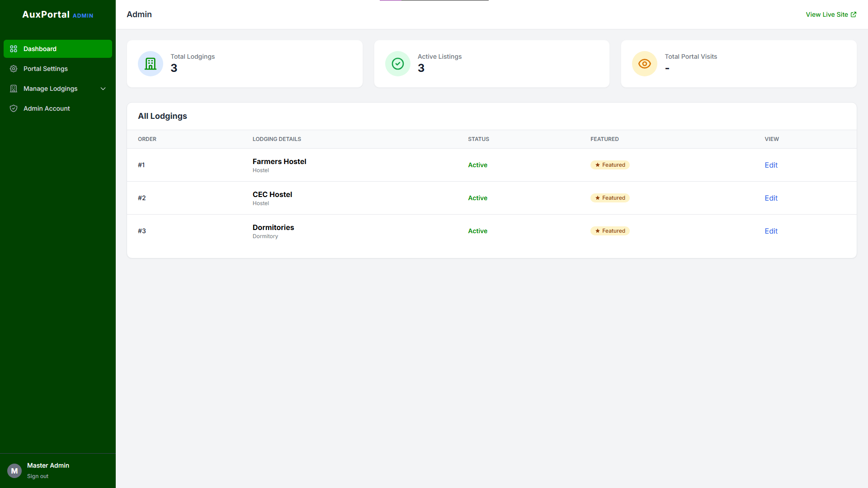868x488 pixels.
Task: Click the ADMIN label beside AuxPortal
Action: pyautogui.click(x=83, y=16)
